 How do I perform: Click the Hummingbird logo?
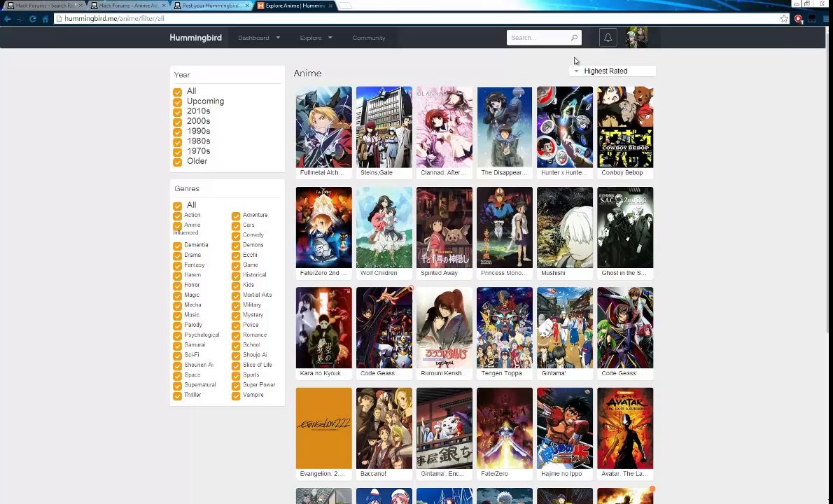tap(195, 38)
